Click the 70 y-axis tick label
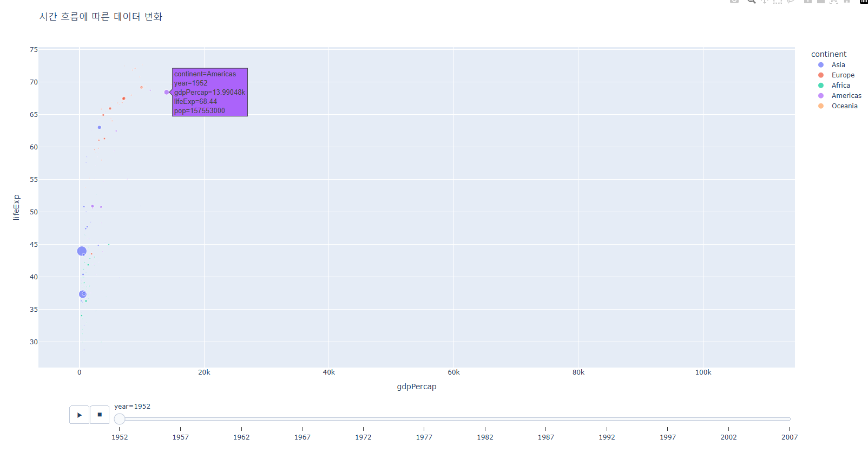Image resolution: width=868 pixels, height=452 pixels. tap(34, 82)
